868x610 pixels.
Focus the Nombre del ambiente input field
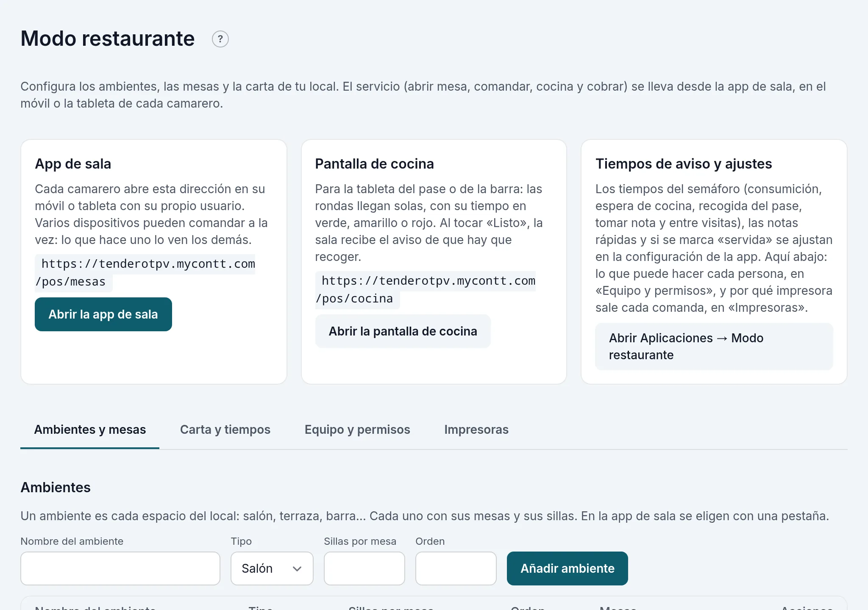[120, 568]
